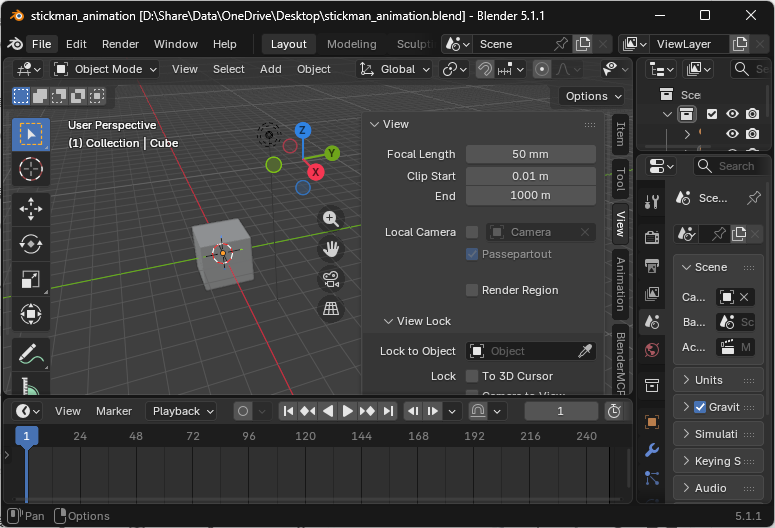775x528 pixels.
Task: Open the World properties tab icon
Action: pyautogui.click(x=652, y=351)
